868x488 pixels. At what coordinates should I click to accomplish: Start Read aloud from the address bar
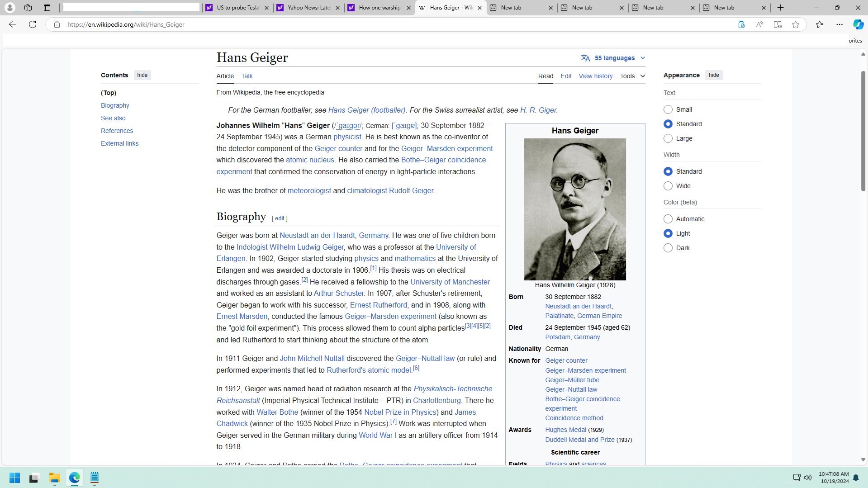pos(759,24)
